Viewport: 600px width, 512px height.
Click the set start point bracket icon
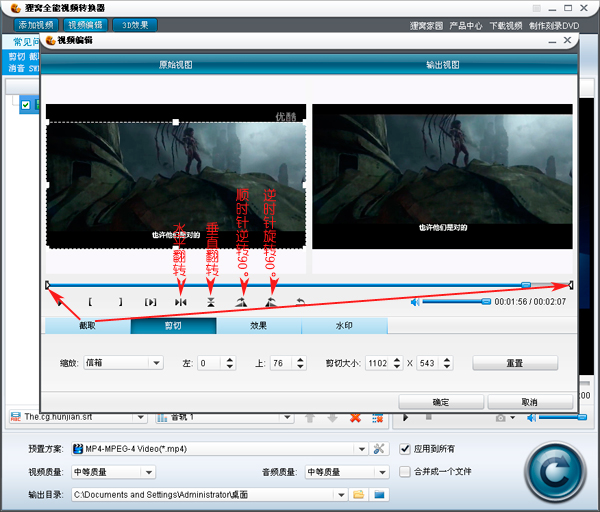click(x=90, y=302)
